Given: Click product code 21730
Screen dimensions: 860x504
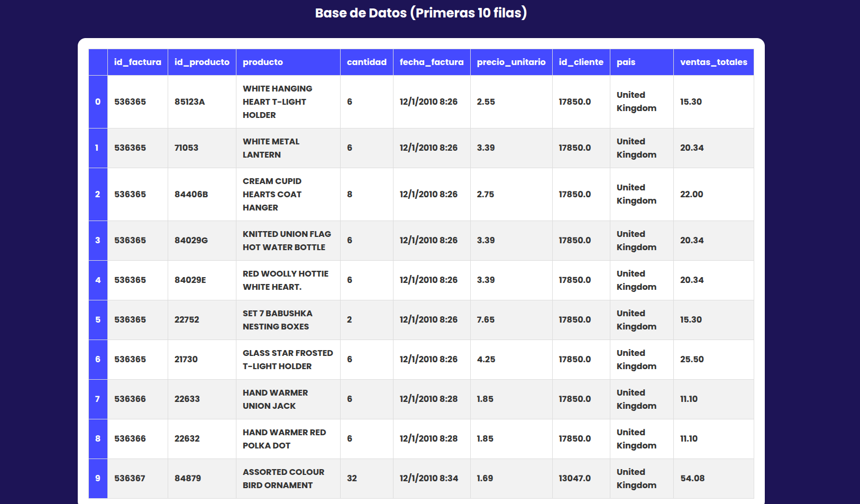Looking at the screenshot, I should point(186,360).
